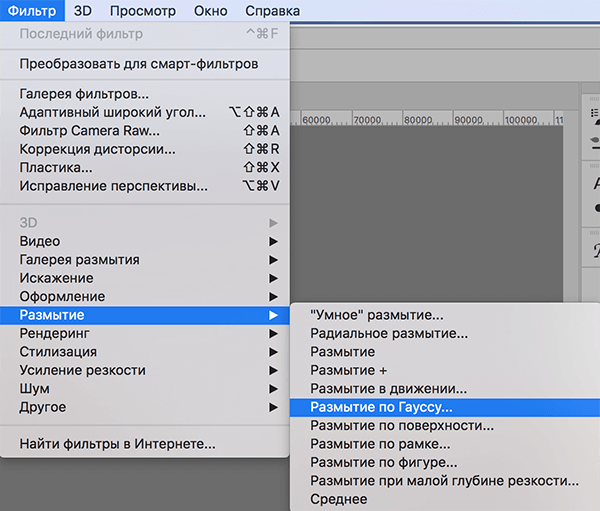This screenshot has height=511, width=600.
Task: Expand the Шум submenu
Action: click(x=145, y=389)
